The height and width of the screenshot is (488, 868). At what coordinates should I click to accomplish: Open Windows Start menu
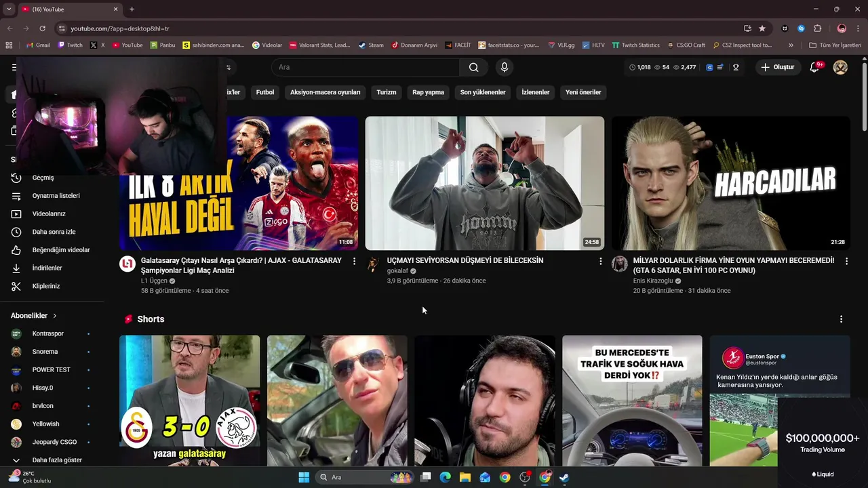[304, 477]
